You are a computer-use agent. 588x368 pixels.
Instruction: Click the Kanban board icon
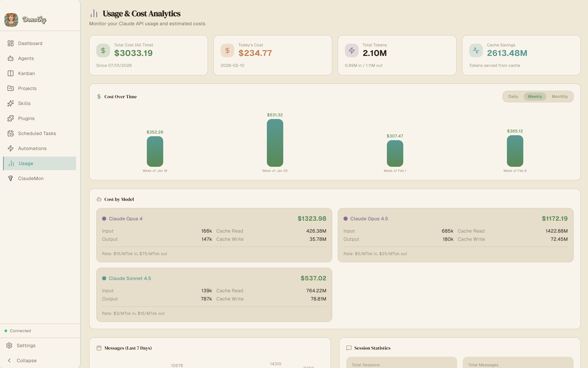click(x=10, y=73)
